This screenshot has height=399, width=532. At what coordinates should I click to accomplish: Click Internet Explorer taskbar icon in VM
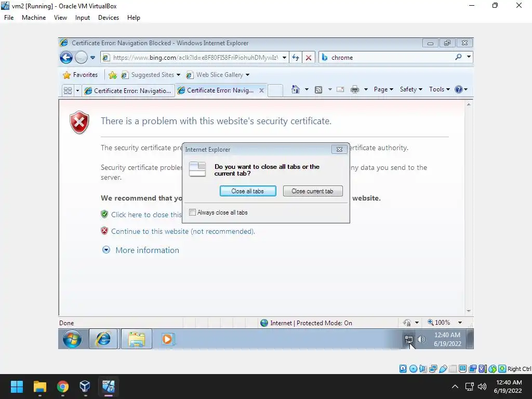coord(103,339)
